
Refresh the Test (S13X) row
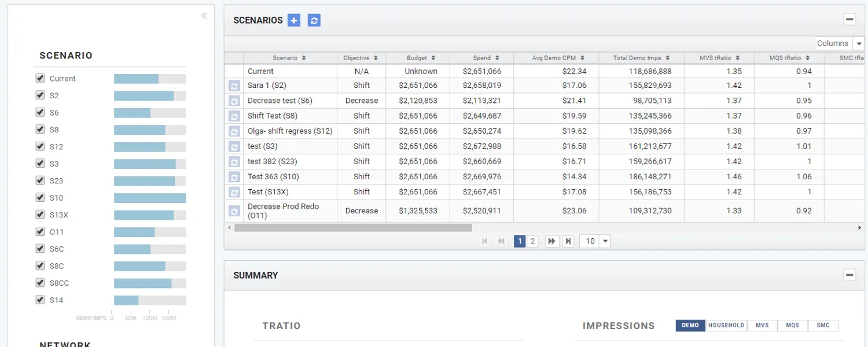(x=234, y=192)
